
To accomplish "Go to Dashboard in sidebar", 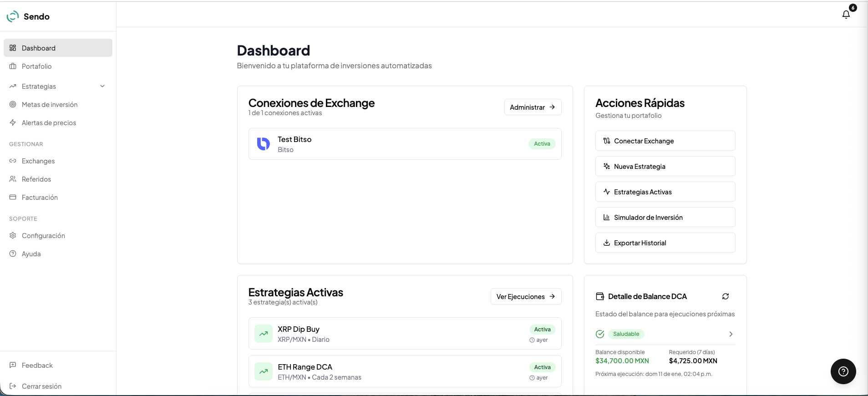I will 58,48.
